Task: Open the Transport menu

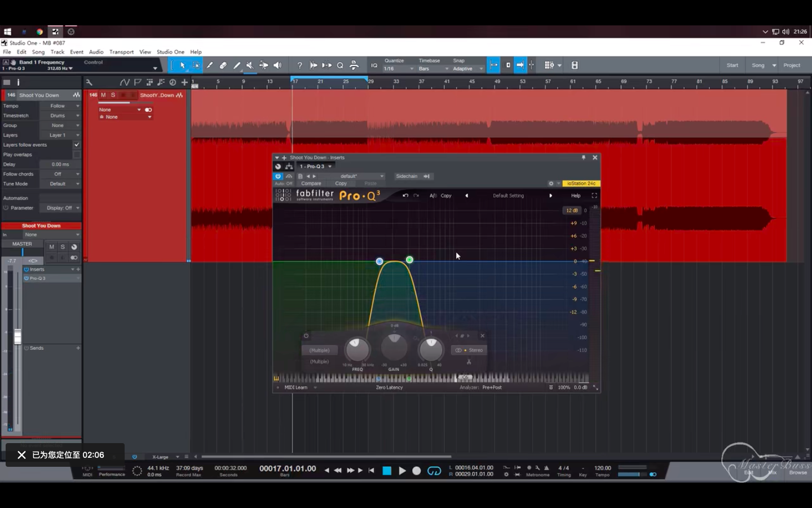Action: pos(122,52)
